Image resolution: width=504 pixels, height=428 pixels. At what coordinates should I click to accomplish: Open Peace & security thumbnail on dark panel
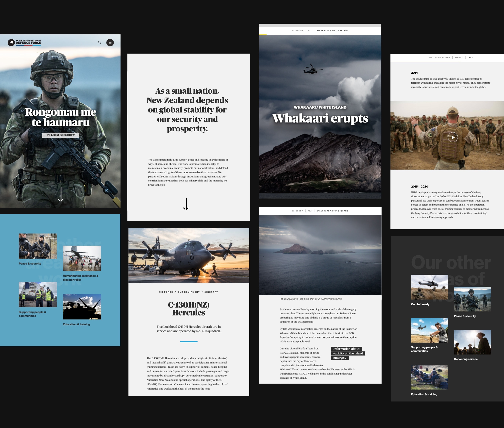click(x=472, y=299)
